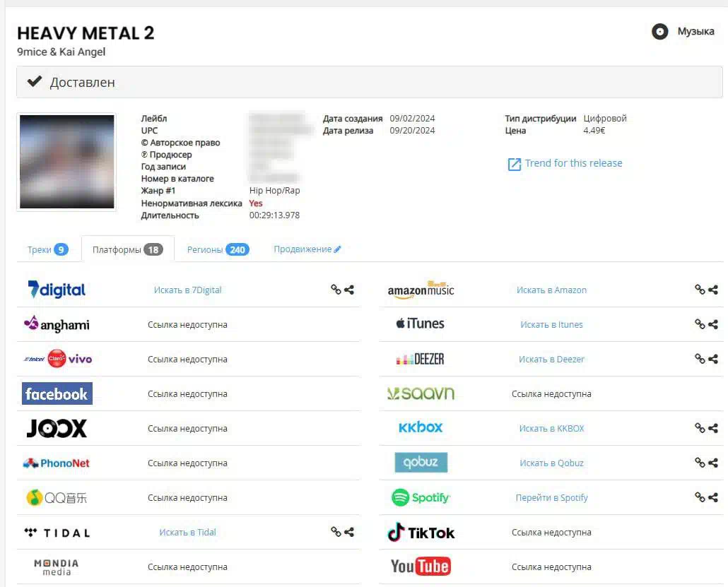Click the Музыка disc icon

[659, 32]
